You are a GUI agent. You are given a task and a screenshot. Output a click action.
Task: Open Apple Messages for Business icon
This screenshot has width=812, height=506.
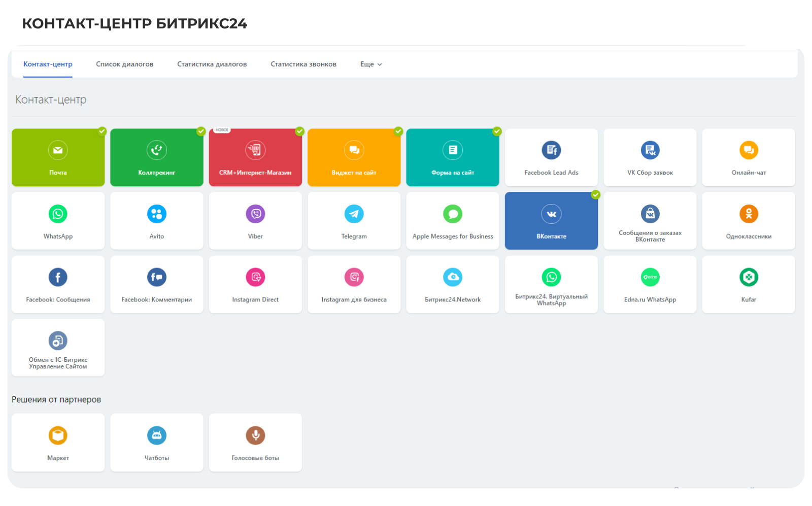coord(453,214)
